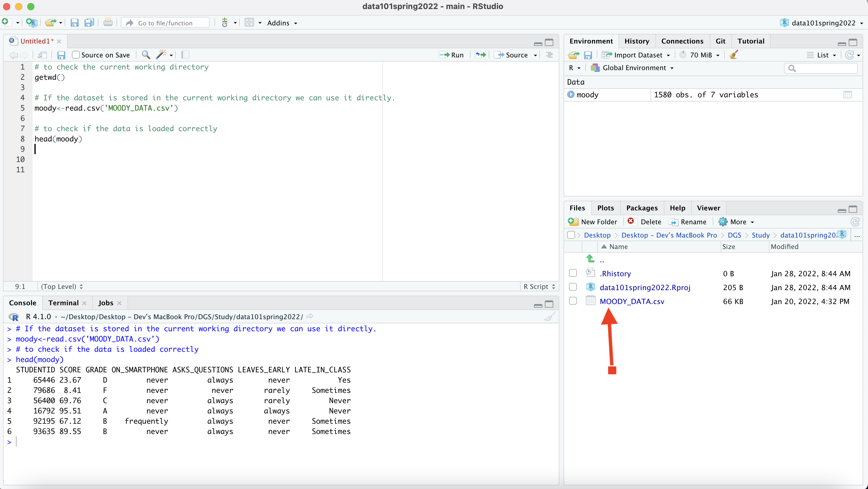Viewport: 868px width, 489px height.
Task: Click the Run current line button
Action: (x=452, y=55)
